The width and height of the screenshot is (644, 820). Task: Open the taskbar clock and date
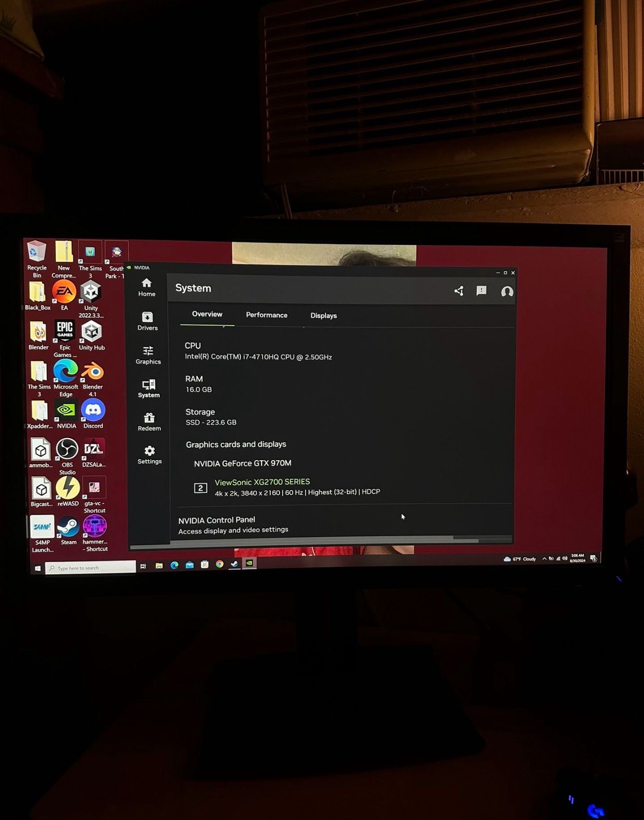tap(578, 558)
